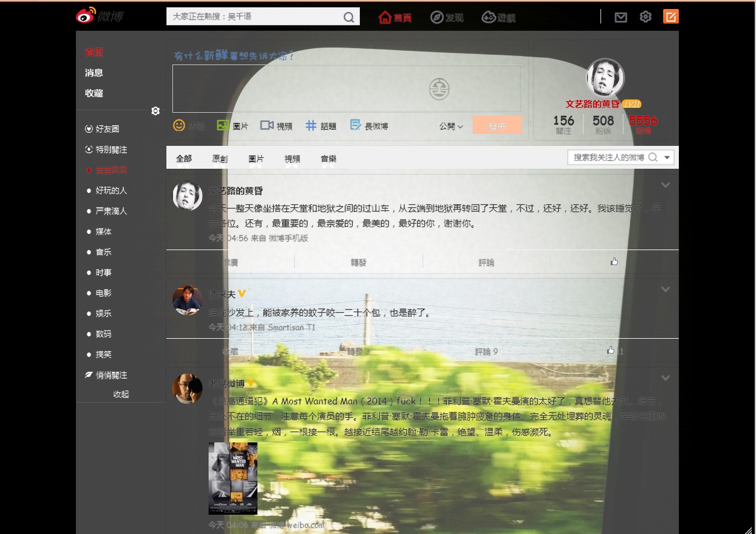Switch to the 全部 feed tab

pyautogui.click(x=184, y=159)
